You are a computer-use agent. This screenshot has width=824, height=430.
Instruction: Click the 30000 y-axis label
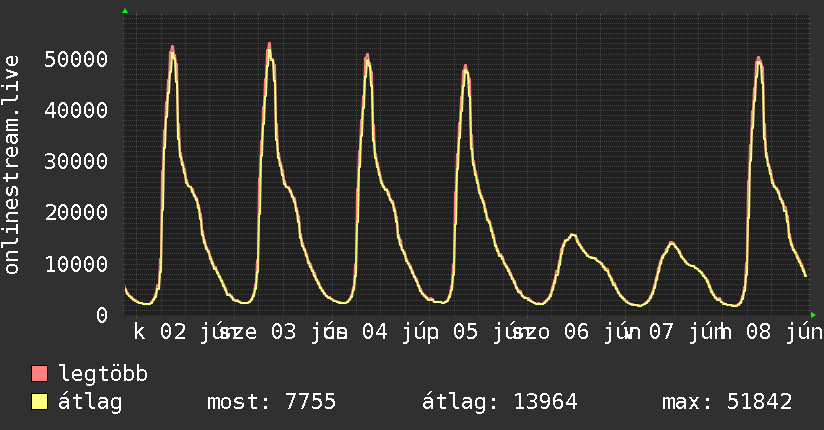[x=76, y=161]
